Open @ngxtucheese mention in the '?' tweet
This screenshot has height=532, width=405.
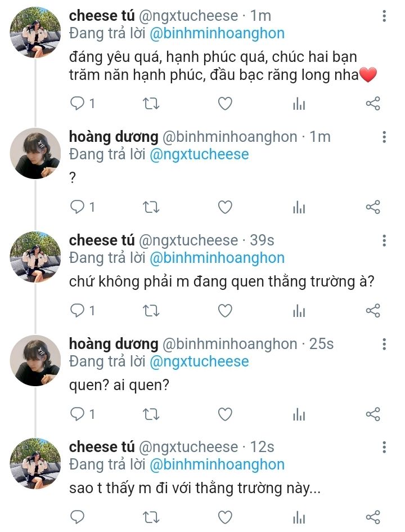(199, 154)
